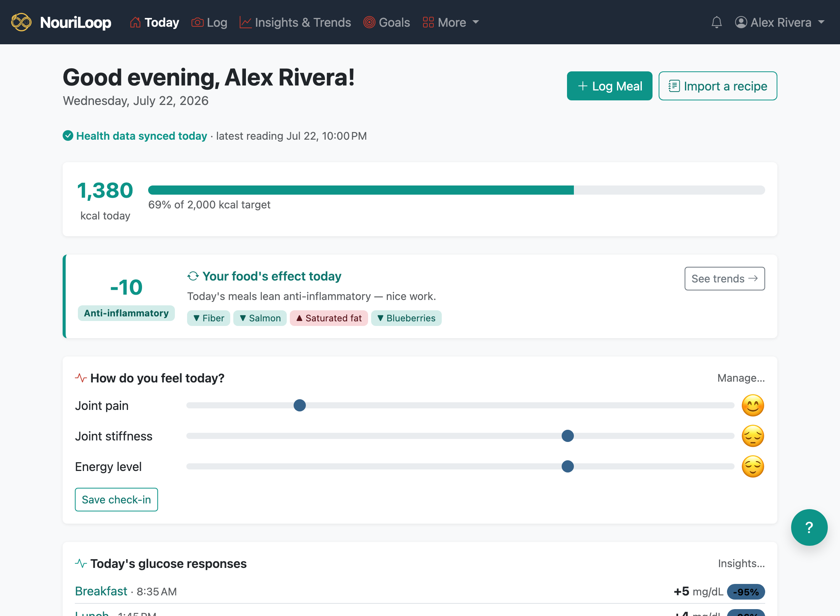Screen dimensions: 840x616
Task: Select the Salmon tag
Action: click(x=260, y=318)
